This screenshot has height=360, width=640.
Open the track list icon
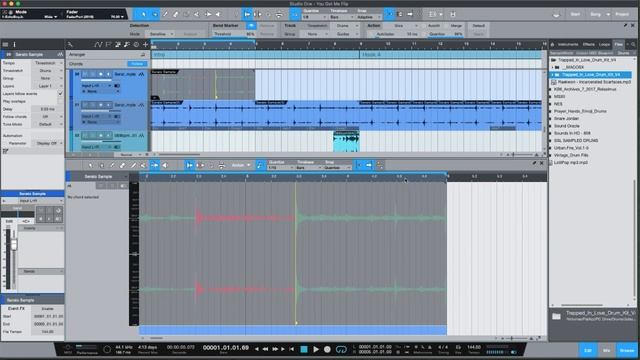point(5,44)
